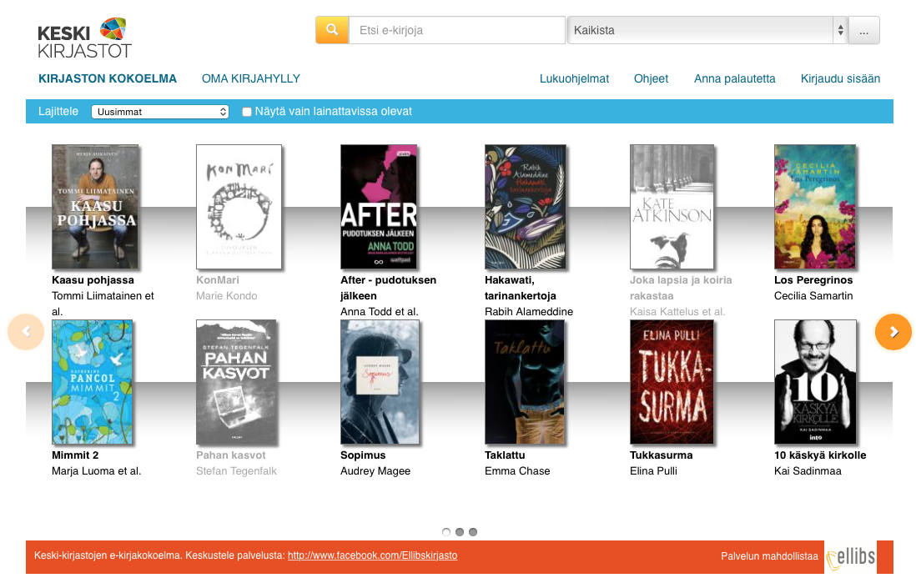Open Sopimus book cover
This screenshot has height=588, width=916.
(380, 382)
